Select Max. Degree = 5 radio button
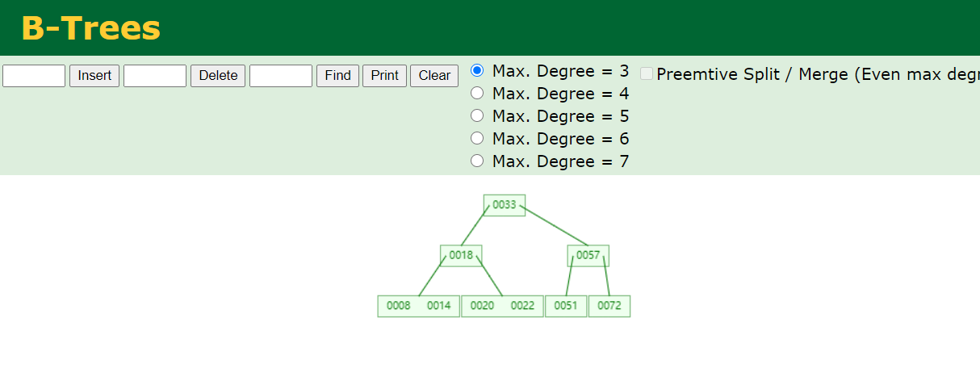 477,115
